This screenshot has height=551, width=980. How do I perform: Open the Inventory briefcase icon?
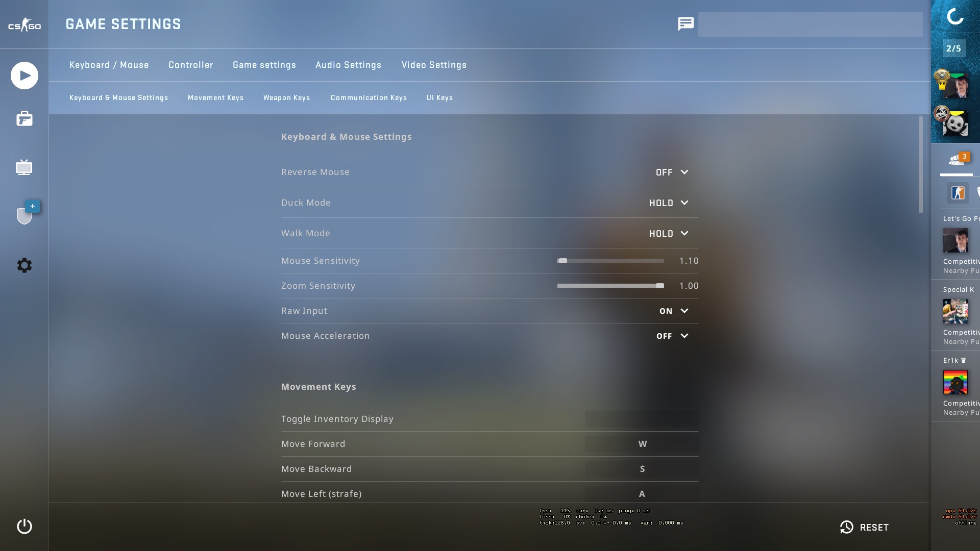coord(24,119)
